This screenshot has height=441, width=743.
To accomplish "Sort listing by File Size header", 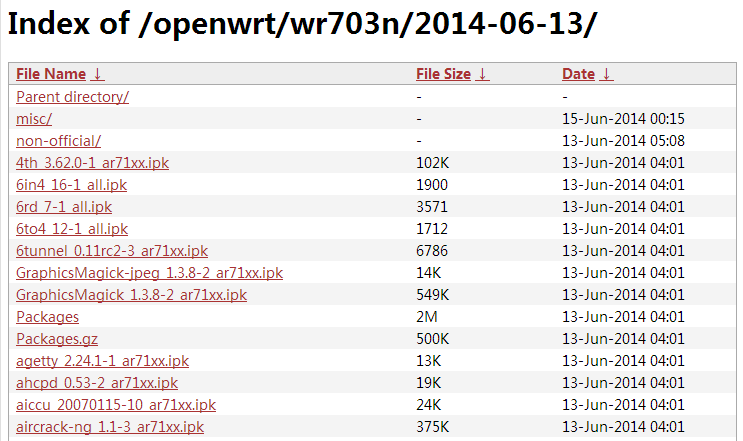I will [x=443, y=75].
